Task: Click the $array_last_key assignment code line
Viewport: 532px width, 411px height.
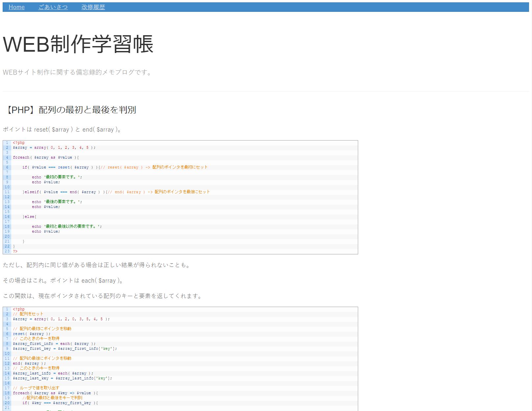Action: [x=63, y=378]
